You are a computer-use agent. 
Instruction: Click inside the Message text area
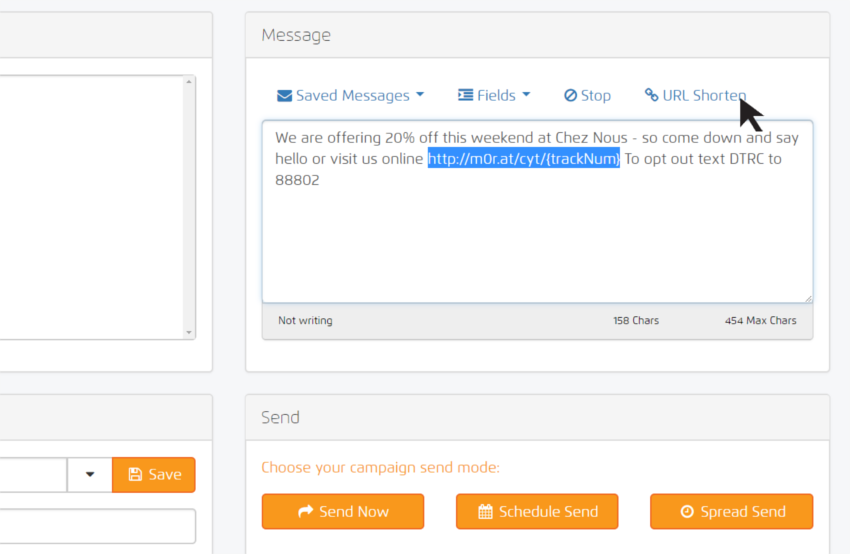(537, 240)
